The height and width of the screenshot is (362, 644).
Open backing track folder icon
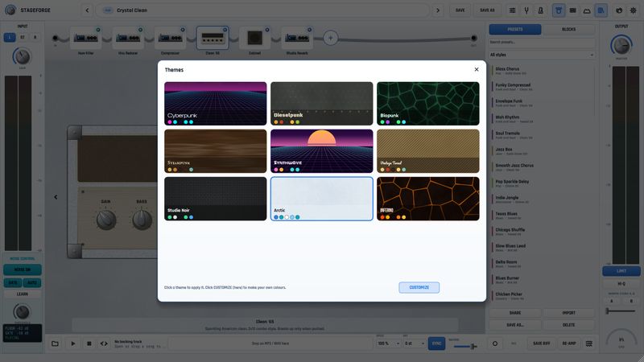pyautogui.click(x=55, y=343)
